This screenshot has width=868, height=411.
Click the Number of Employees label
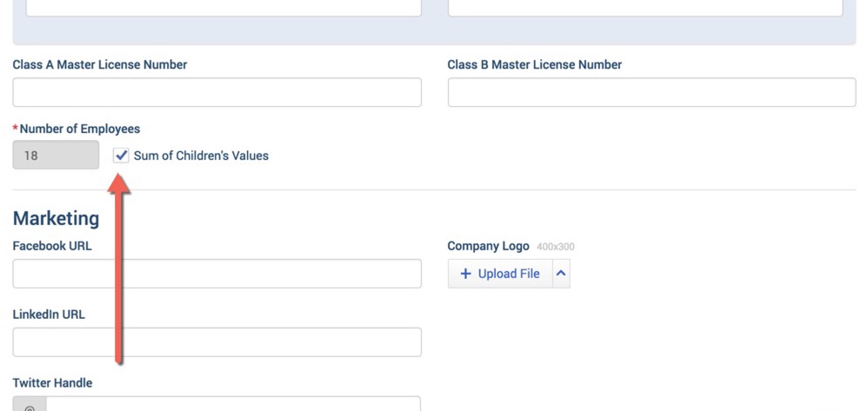coord(80,129)
